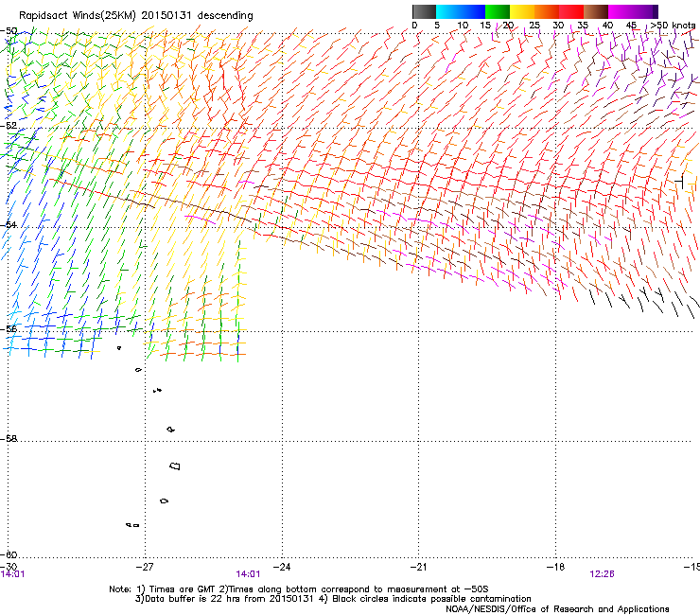This screenshot has height=615, width=700.
Task: Click the '-58' latitude axis label
Action: click(9, 439)
